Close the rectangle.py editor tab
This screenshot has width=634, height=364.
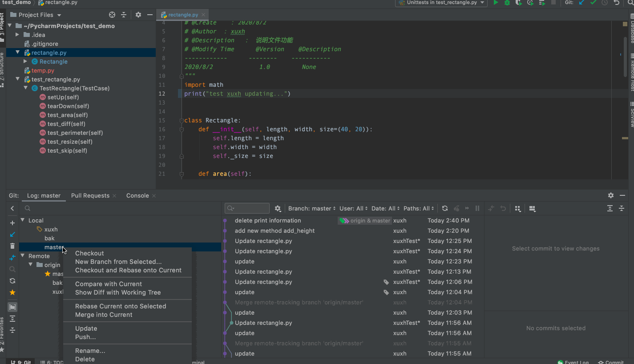(202, 15)
